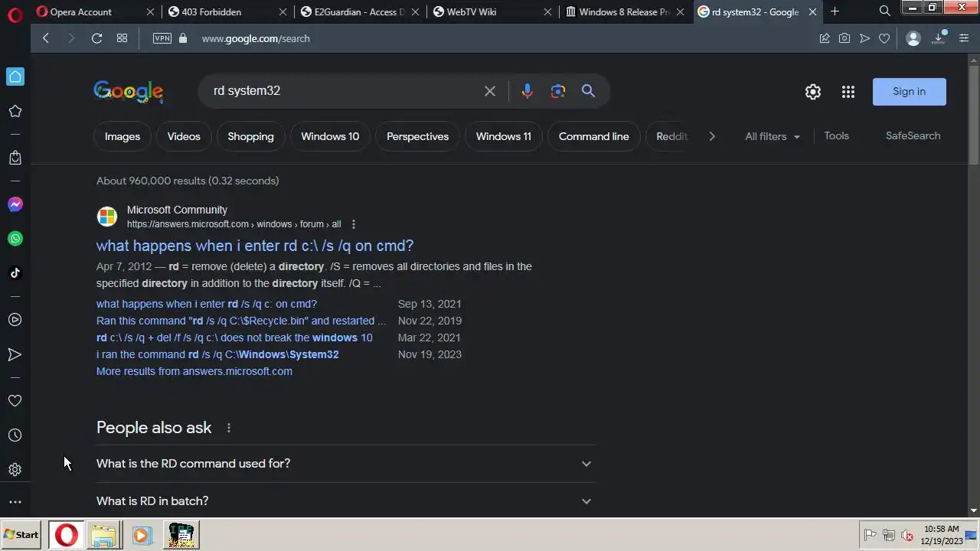Click the Tools button

(x=836, y=135)
